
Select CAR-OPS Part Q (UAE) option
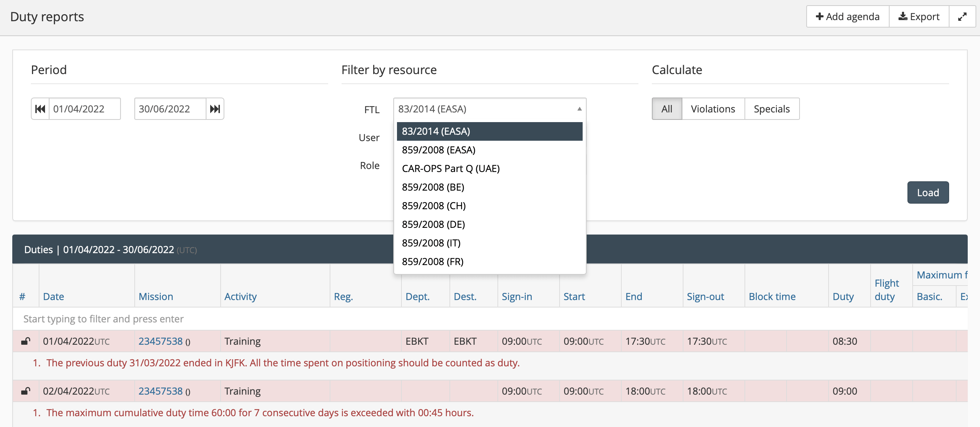(490, 169)
